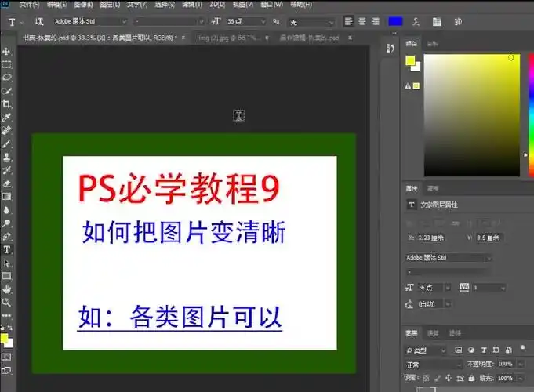Image resolution: width=534 pixels, height=392 pixels.
Task: Select the Eraser tool
Action: click(x=6, y=183)
